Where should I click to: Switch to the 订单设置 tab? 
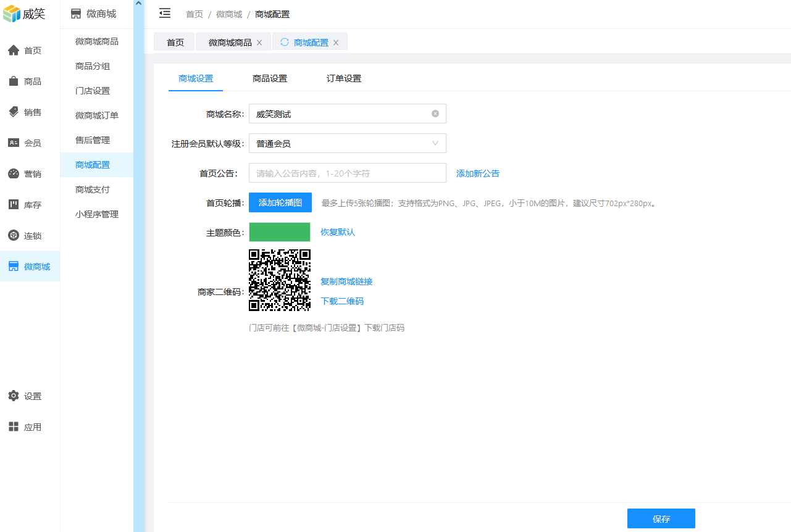[344, 79]
